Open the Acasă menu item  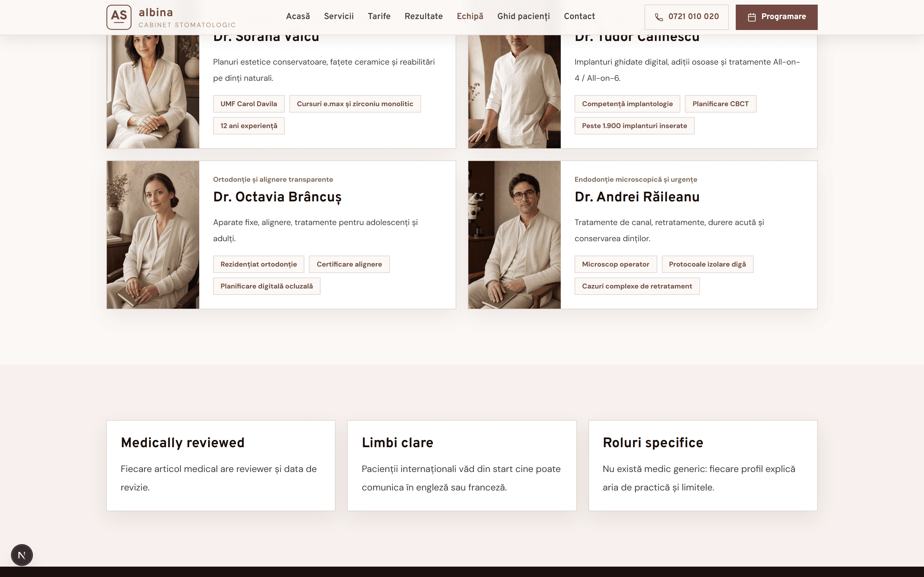tap(298, 16)
